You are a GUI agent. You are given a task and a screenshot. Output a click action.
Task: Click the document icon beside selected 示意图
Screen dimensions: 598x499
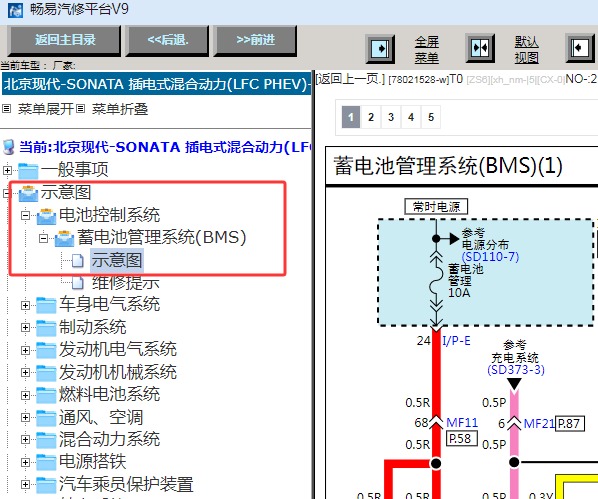click(x=77, y=261)
